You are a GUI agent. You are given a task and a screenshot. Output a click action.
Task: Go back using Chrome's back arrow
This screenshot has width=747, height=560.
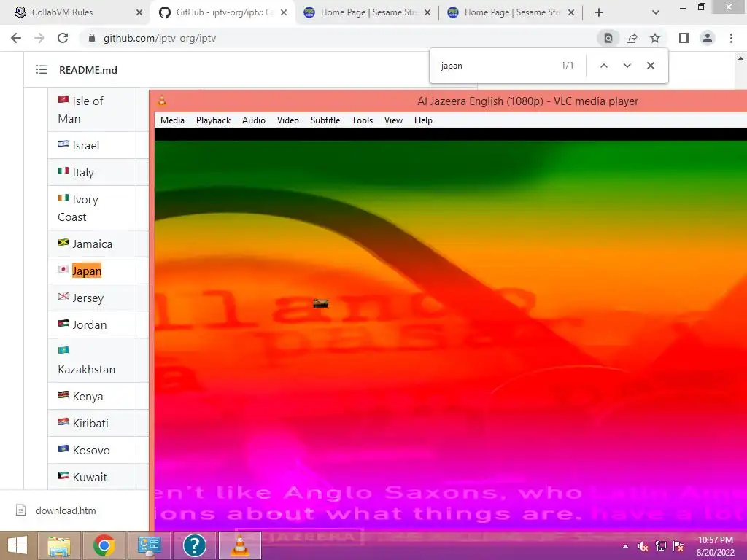tap(16, 38)
